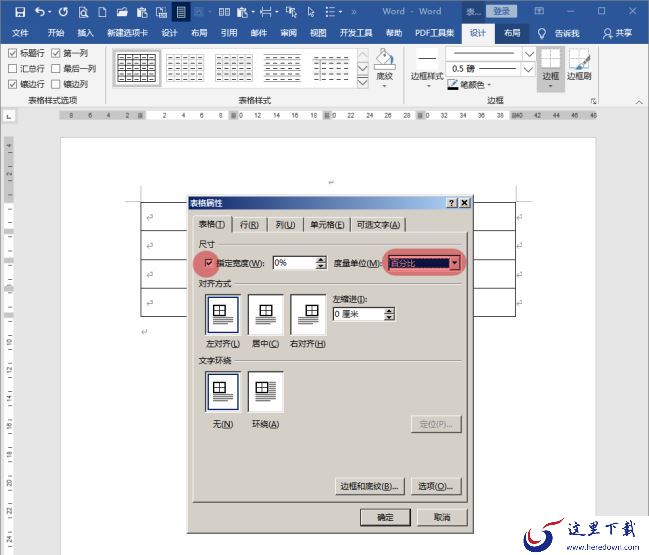649x555 pixels.
Task: Expand the table styles gallery More arrow
Action: click(362, 82)
